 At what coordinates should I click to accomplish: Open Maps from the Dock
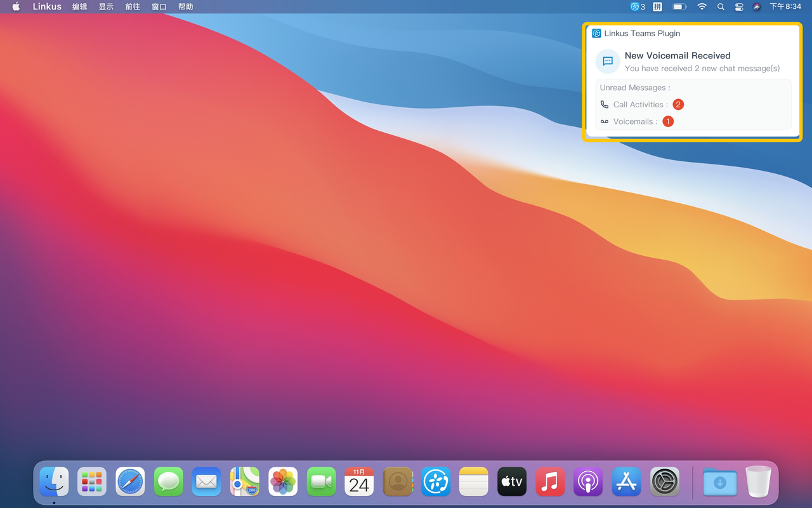click(245, 482)
